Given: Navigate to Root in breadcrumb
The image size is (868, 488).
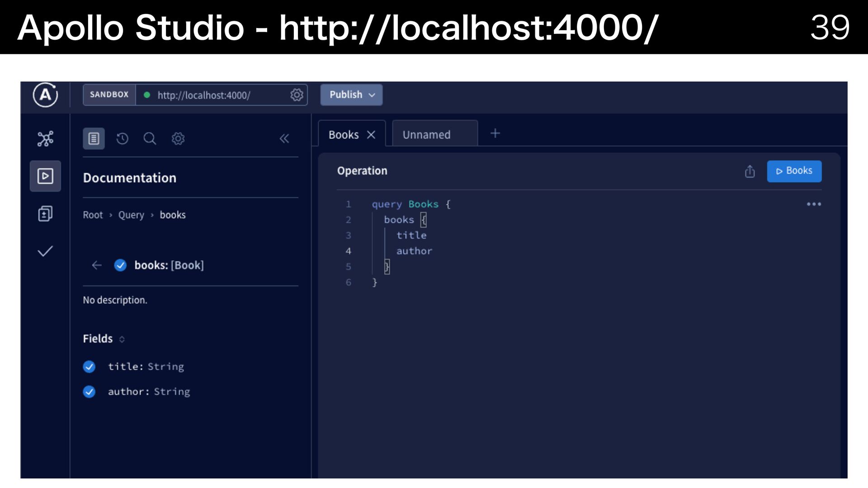Looking at the screenshot, I should 93,215.
